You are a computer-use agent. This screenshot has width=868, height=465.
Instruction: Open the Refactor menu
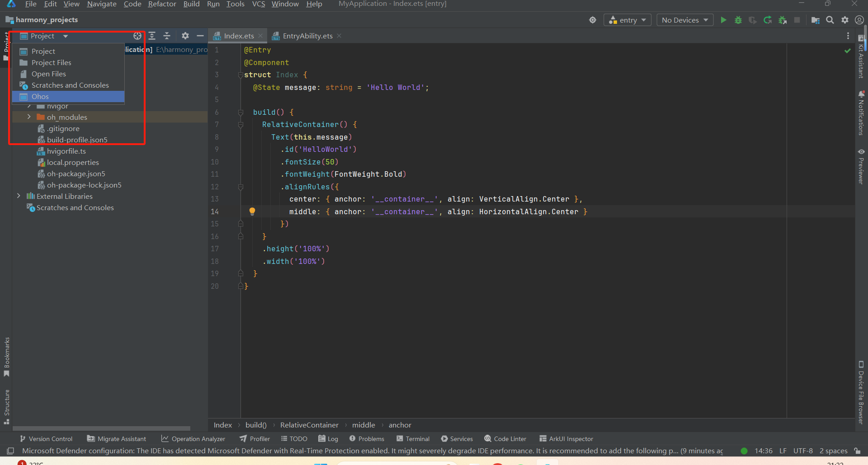tap(162, 4)
